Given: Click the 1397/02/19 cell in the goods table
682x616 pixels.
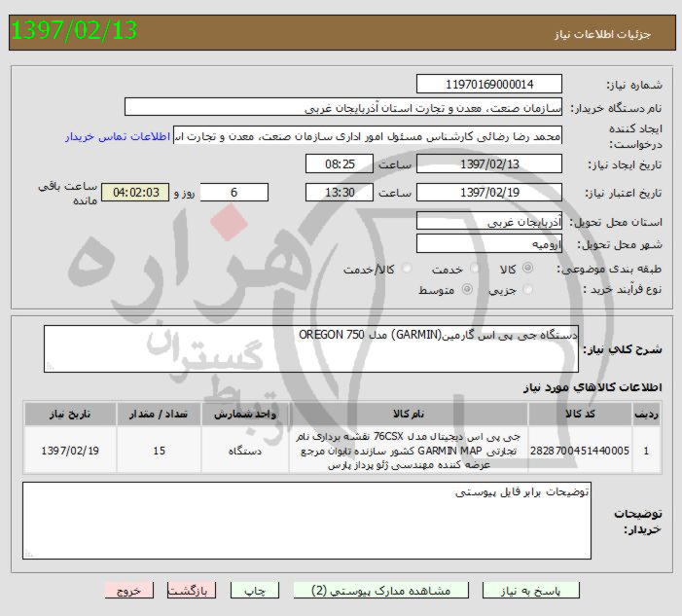Looking at the screenshot, I should coord(70,451).
